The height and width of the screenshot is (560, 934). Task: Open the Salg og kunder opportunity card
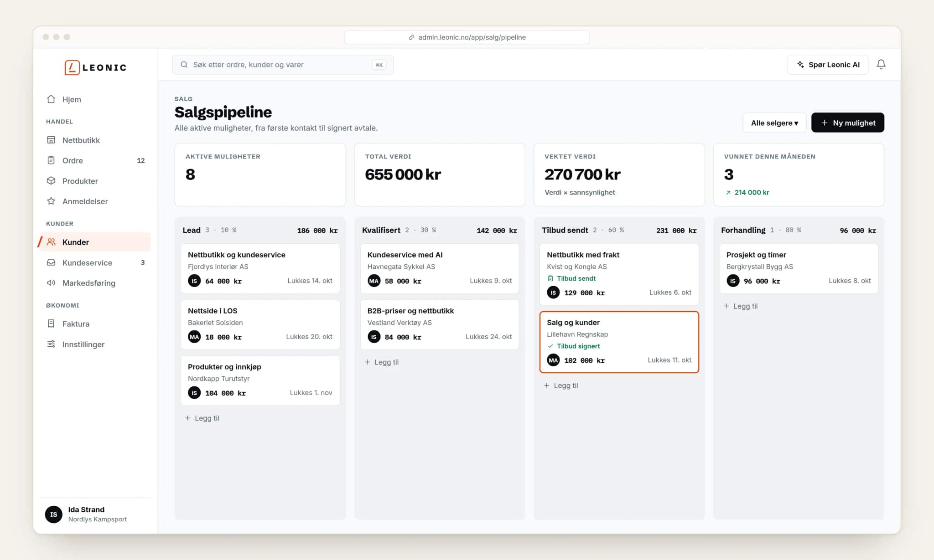point(619,342)
